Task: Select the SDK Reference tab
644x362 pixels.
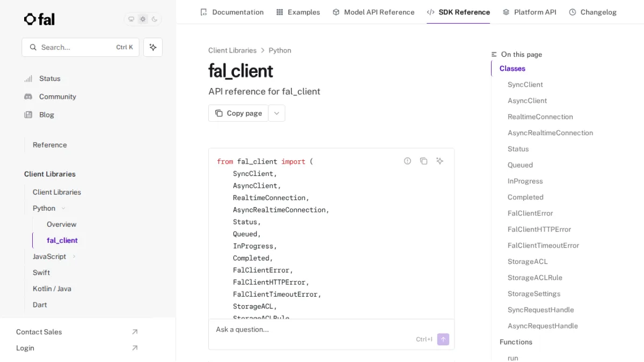Action: click(458, 12)
